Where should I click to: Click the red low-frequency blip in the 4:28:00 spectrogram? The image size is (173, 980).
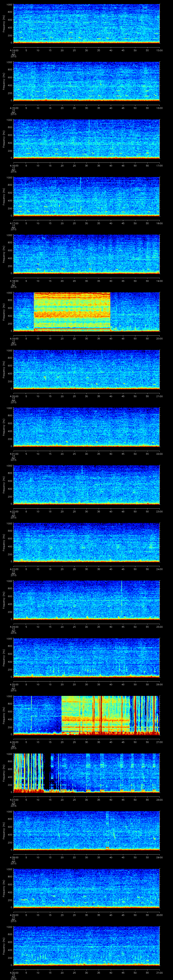pyautogui.click(x=107, y=848)
